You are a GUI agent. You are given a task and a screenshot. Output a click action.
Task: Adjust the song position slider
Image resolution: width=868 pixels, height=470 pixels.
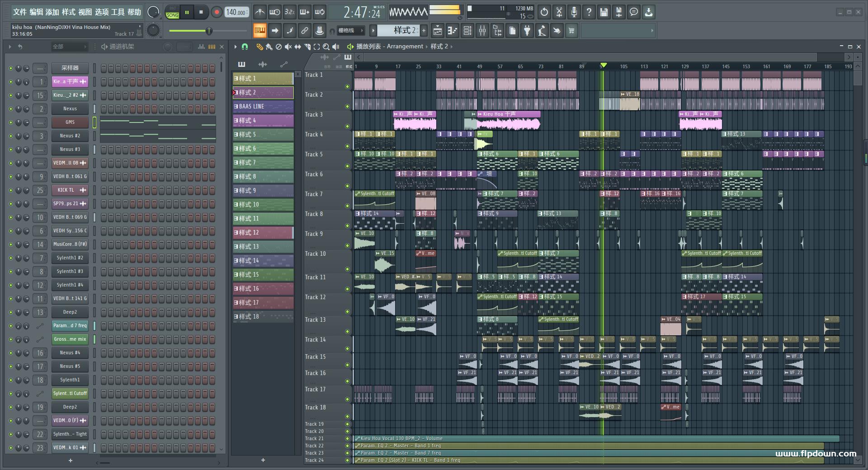tap(208, 31)
